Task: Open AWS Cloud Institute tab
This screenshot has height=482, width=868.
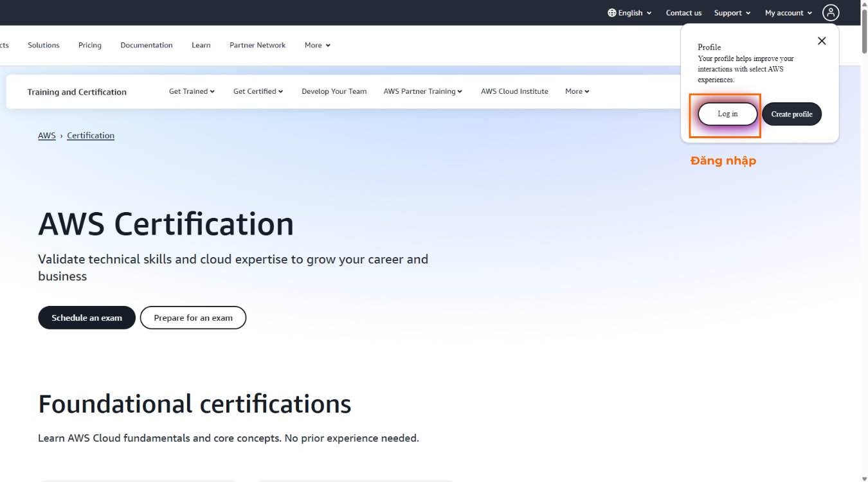Action: [514, 91]
